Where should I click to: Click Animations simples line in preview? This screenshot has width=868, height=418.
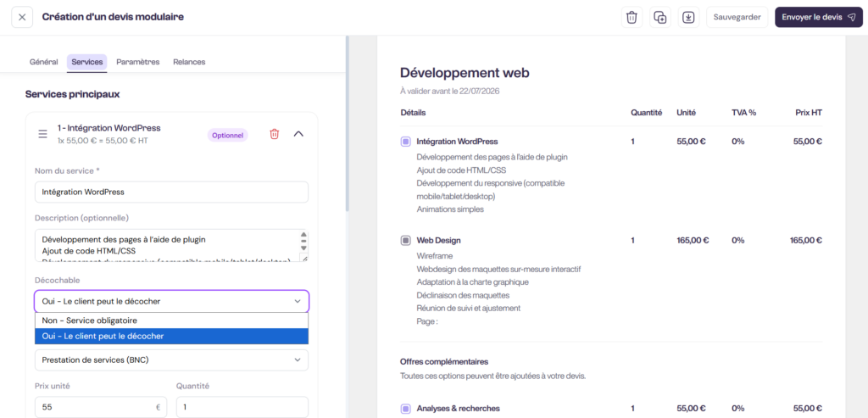tap(450, 209)
